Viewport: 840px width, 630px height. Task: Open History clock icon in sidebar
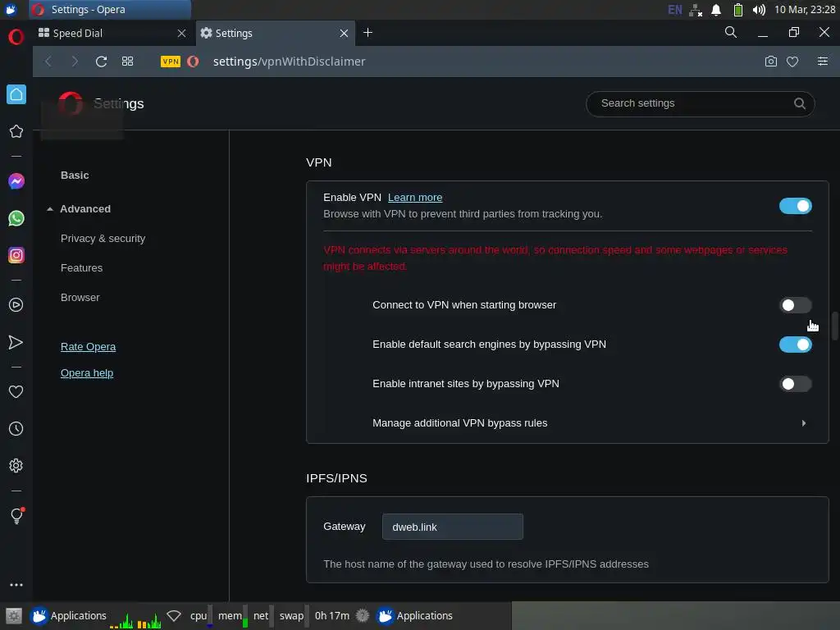click(16, 428)
